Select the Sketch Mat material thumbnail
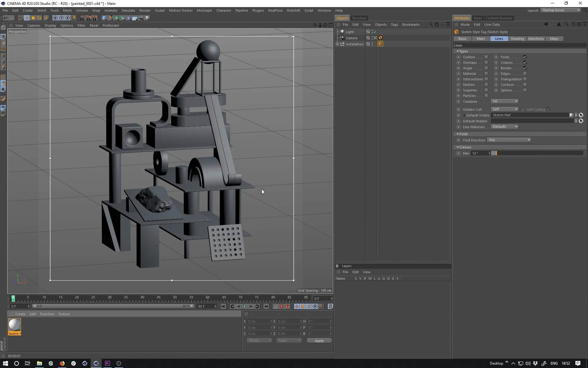The height and width of the screenshot is (368, 588). tap(14, 325)
